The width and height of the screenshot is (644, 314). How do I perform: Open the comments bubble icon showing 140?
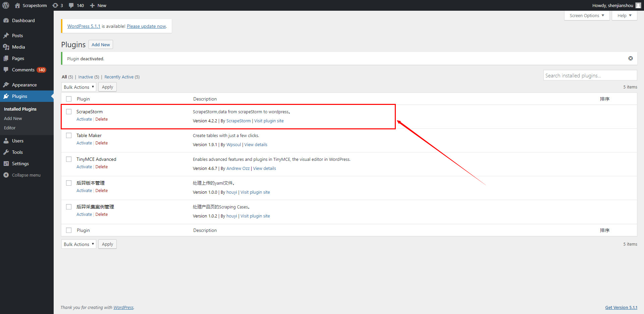71,5
